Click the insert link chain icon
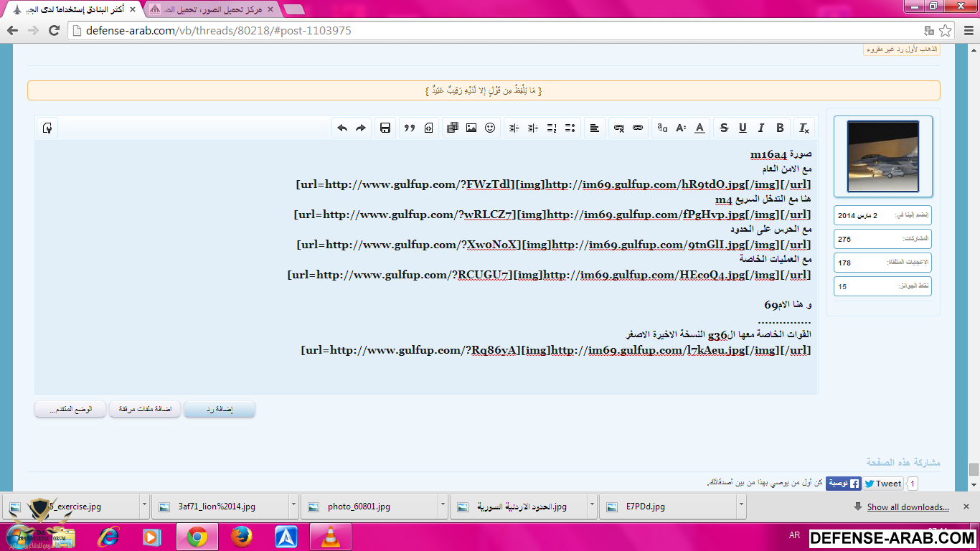 [x=638, y=128]
